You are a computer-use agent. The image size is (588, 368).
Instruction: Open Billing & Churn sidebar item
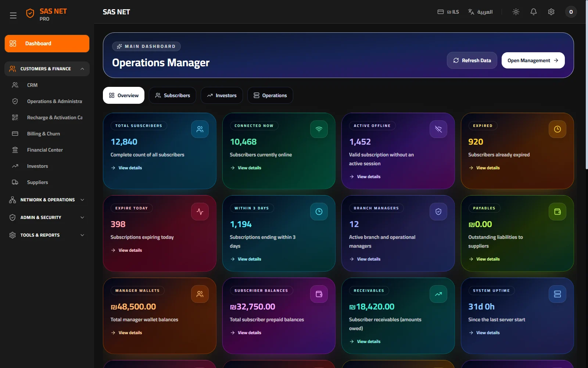[47, 134]
